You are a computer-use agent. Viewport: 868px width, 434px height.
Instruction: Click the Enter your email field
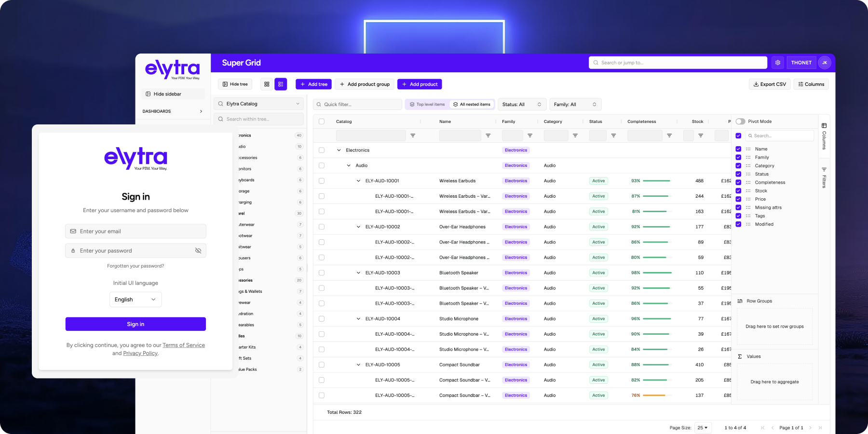tap(136, 231)
